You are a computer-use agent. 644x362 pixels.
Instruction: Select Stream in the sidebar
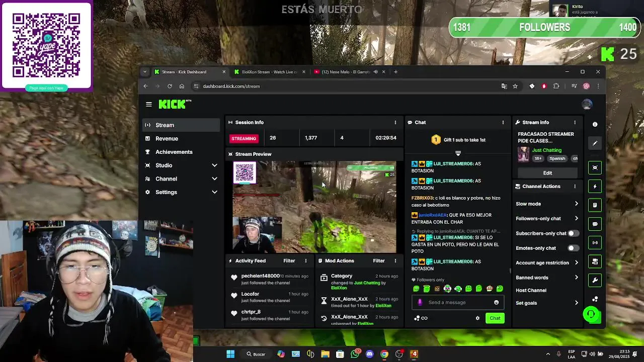(x=181, y=125)
